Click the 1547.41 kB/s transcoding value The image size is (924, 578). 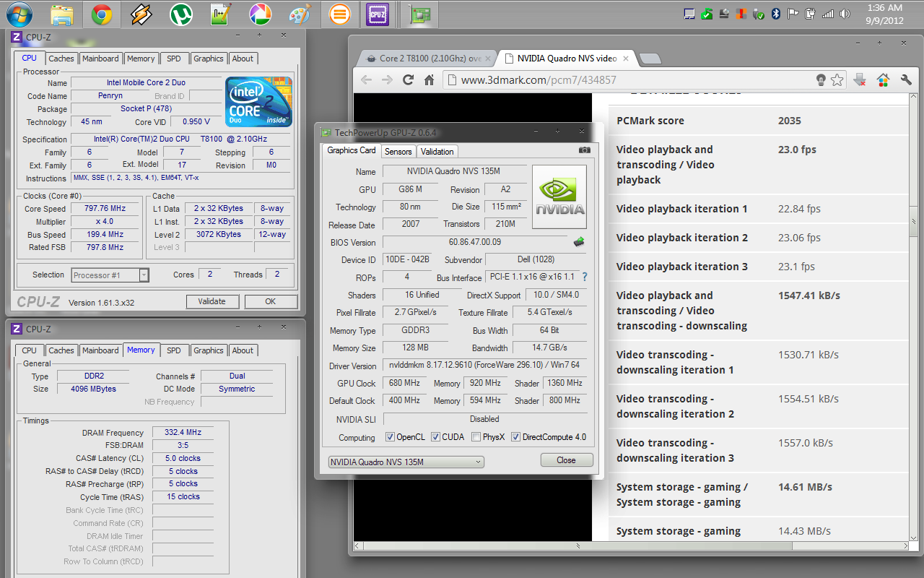809,296
